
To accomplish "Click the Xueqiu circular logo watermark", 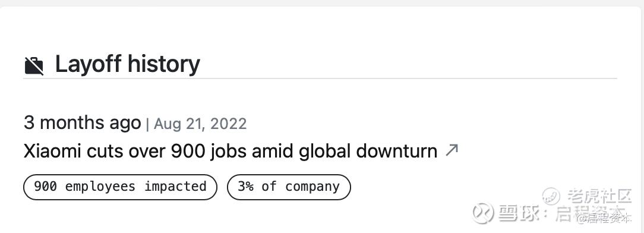I will point(482,213).
